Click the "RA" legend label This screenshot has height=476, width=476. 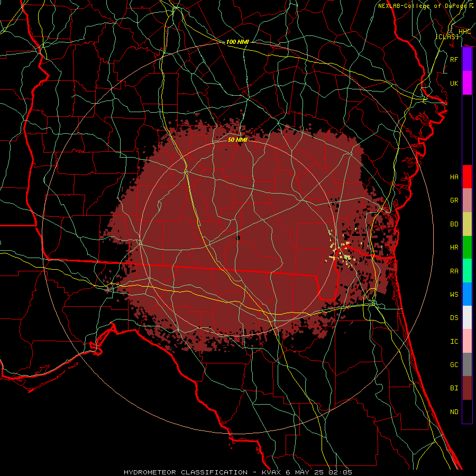454,271
